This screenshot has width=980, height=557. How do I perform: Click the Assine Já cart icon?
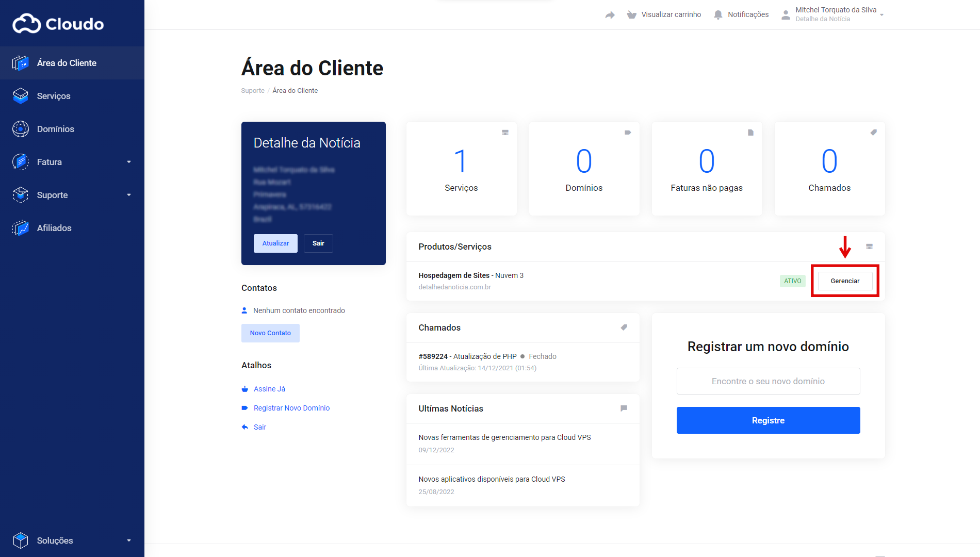point(245,389)
